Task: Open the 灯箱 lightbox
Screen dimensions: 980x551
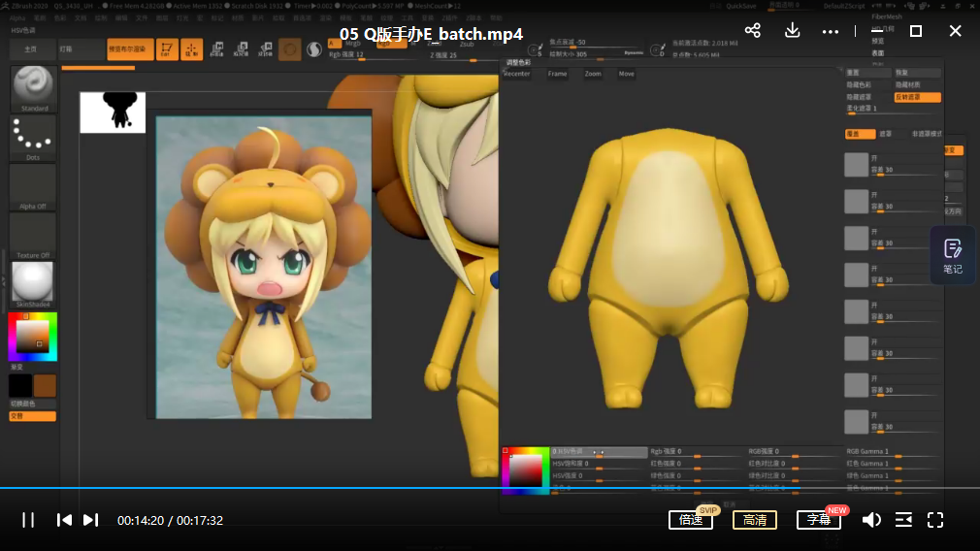Action: click(x=80, y=49)
